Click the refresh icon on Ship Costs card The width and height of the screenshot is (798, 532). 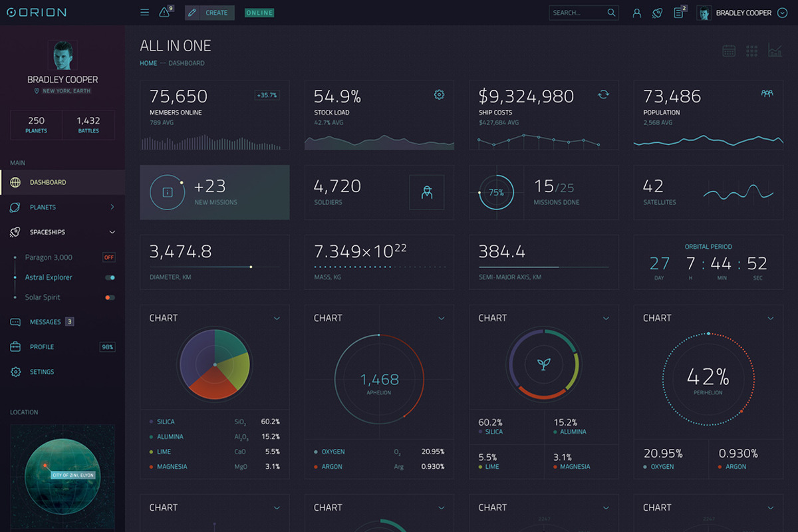coord(604,95)
